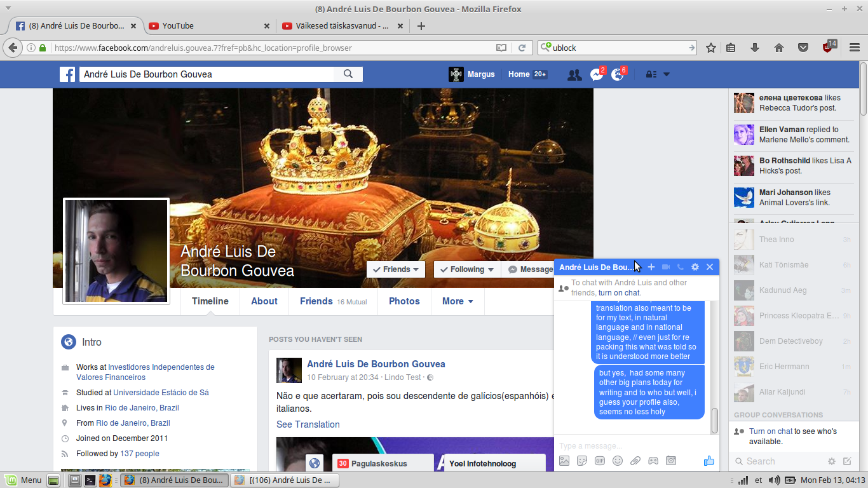
Task: Reload the page with refresh icon
Action: tap(522, 48)
